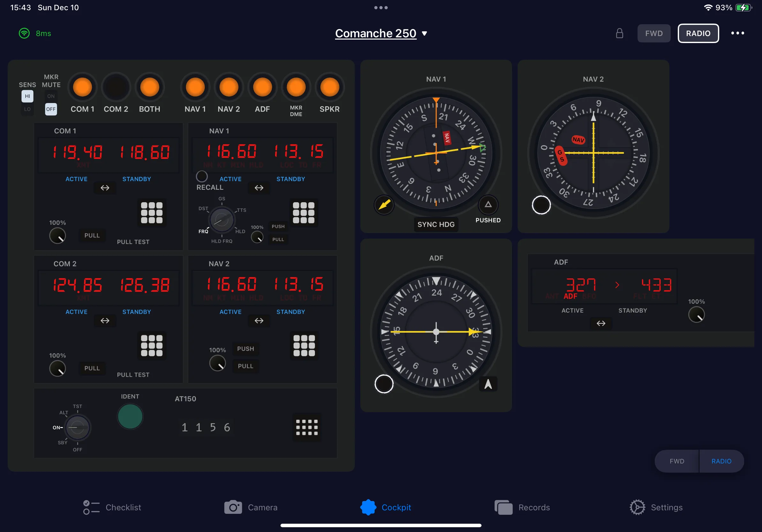Image resolution: width=762 pixels, height=532 pixels.
Task: Swap NAV 2 active and standby frequencies
Action: click(259, 321)
